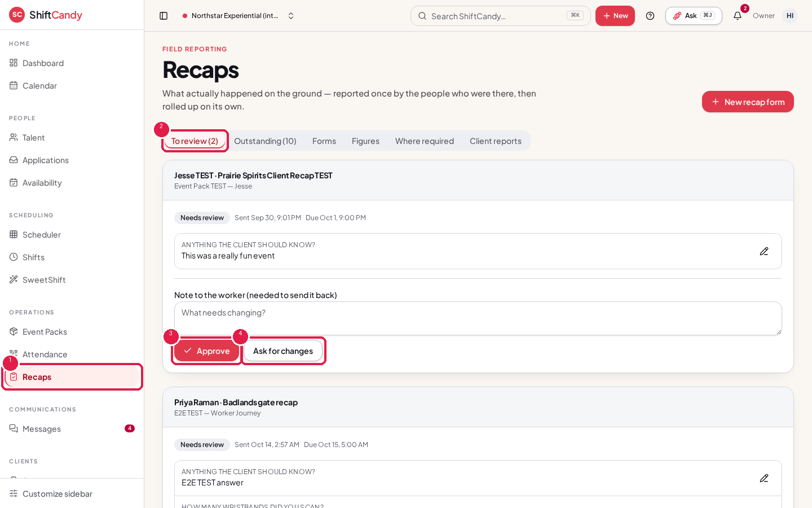Go to Shifts in the sidebar
The width and height of the screenshot is (812, 508).
click(72, 257)
